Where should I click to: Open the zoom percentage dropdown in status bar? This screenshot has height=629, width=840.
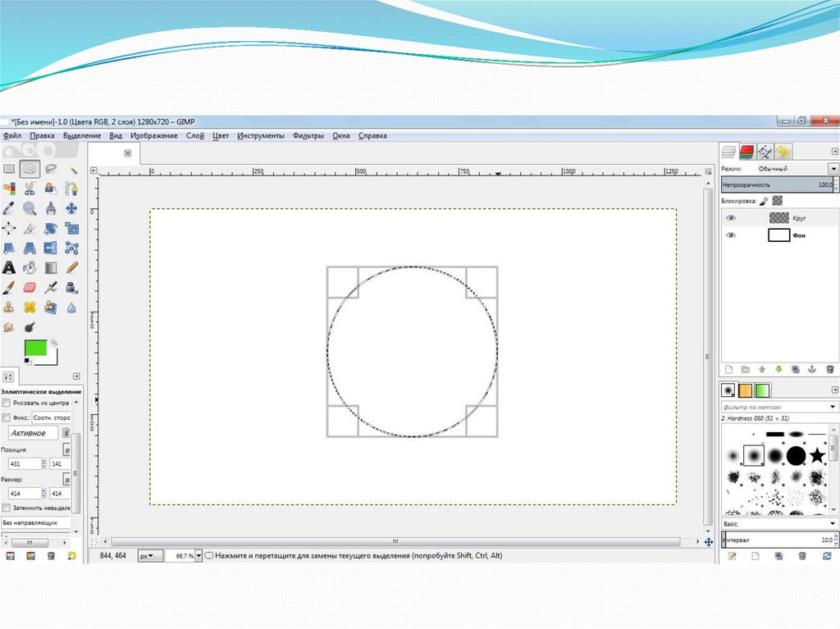[199, 556]
